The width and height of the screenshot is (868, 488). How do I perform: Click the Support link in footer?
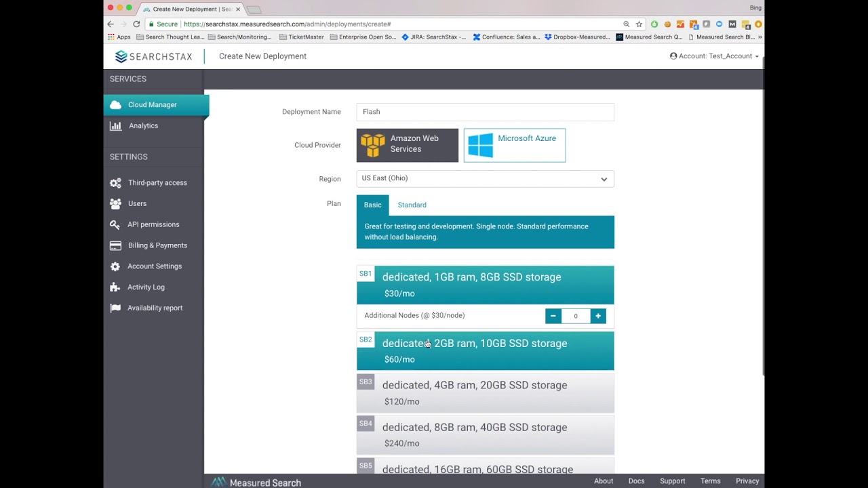pos(672,481)
